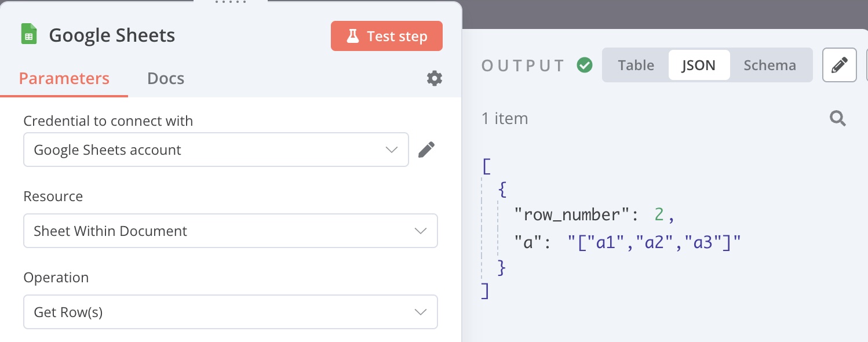Click the output edit pencil button
The width and height of the screenshot is (868, 342).
click(840, 65)
